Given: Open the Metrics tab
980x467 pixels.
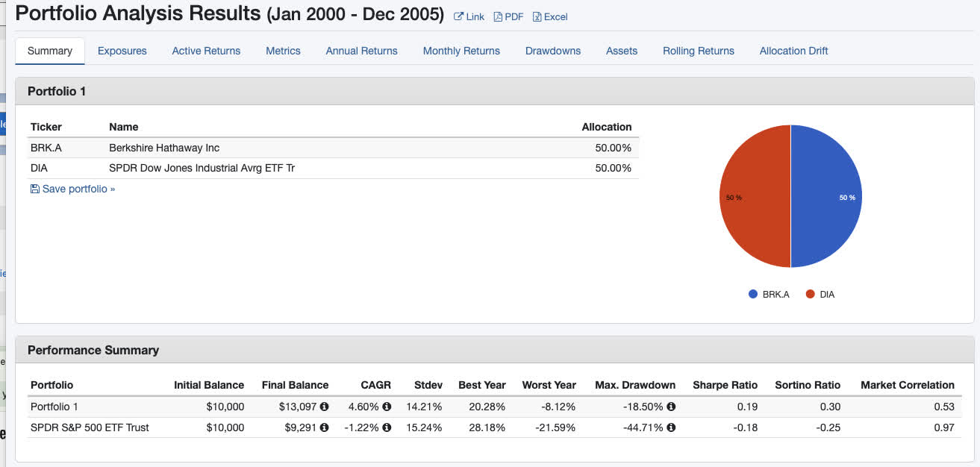Looking at the screenshot, I should (283, 51).
